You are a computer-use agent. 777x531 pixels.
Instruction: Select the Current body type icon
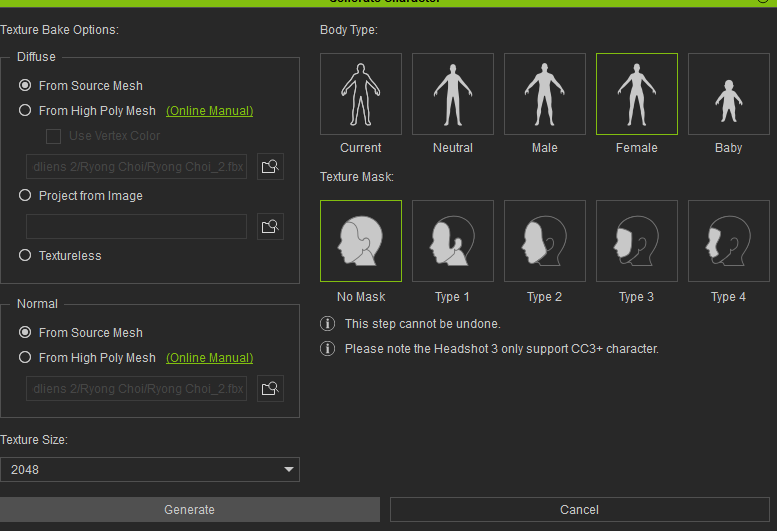pos(361,94)
